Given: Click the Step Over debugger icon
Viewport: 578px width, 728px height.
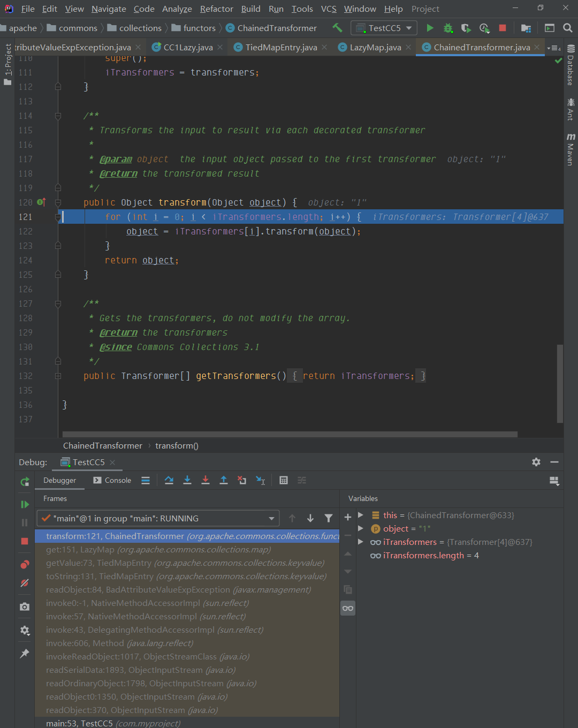Looking at the screenshot, I should click(169, 480).
